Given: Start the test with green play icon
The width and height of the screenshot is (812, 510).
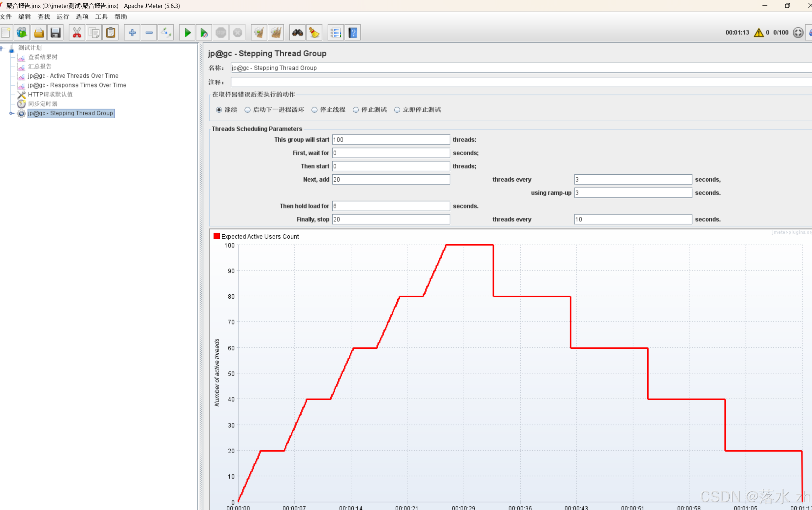Looking at the screenshot, I should [x=187, y=33].
